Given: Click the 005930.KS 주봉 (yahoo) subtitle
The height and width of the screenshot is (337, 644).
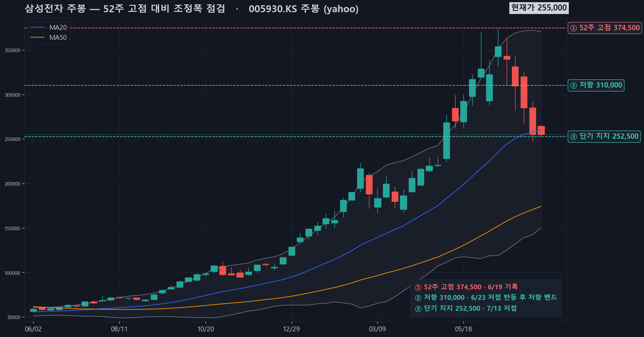Looking at the screenshot, I should [303, 9].
